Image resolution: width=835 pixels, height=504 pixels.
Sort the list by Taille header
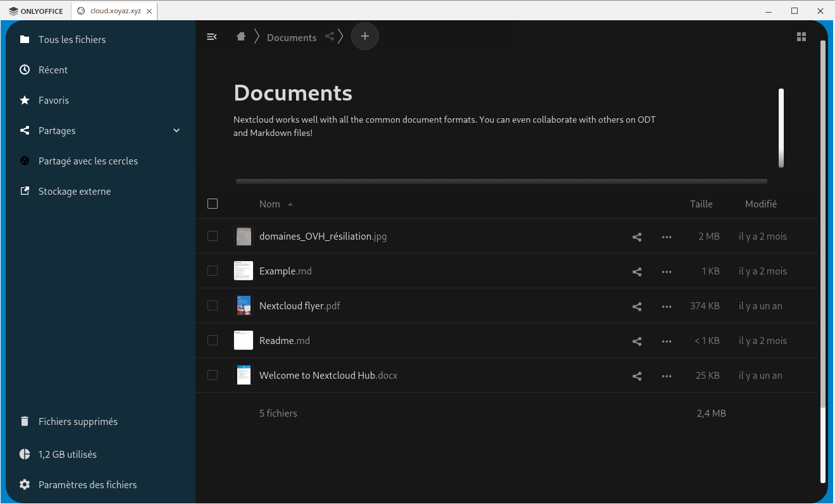coord(701,204)
